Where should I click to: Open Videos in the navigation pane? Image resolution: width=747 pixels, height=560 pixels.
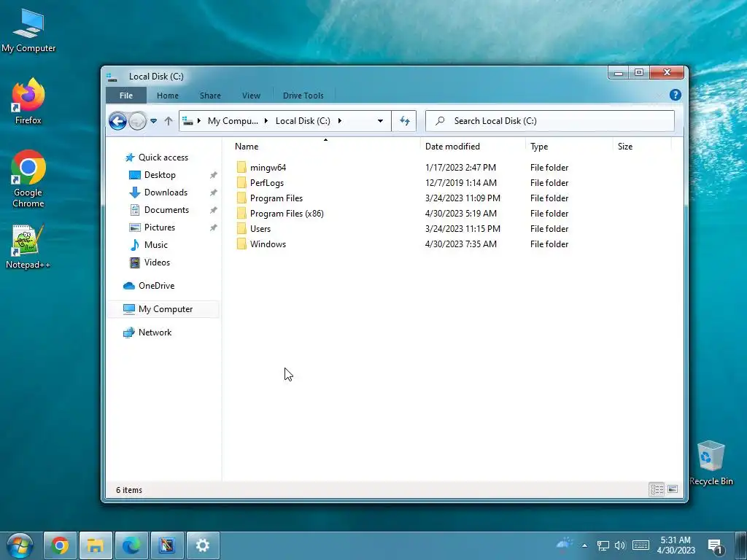157,262
